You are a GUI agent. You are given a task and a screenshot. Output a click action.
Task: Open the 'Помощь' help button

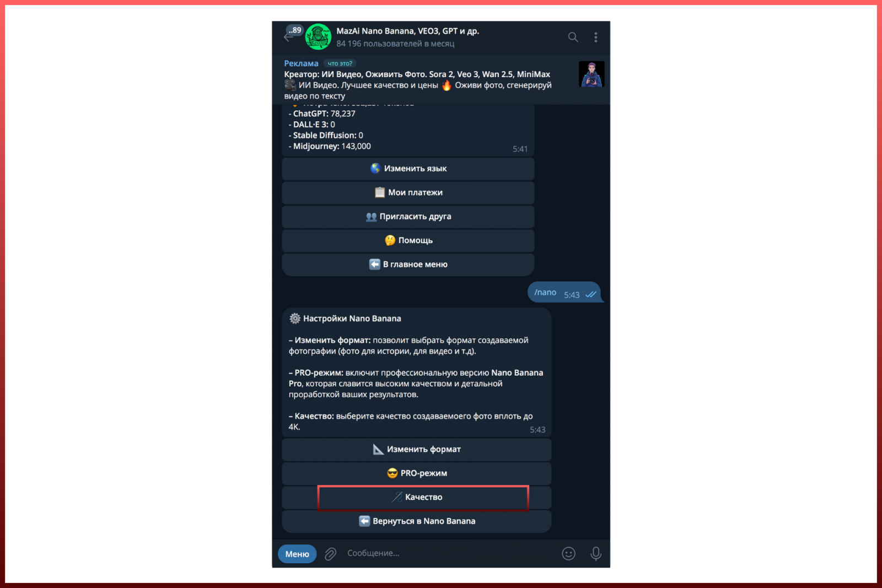click(408, 240)
